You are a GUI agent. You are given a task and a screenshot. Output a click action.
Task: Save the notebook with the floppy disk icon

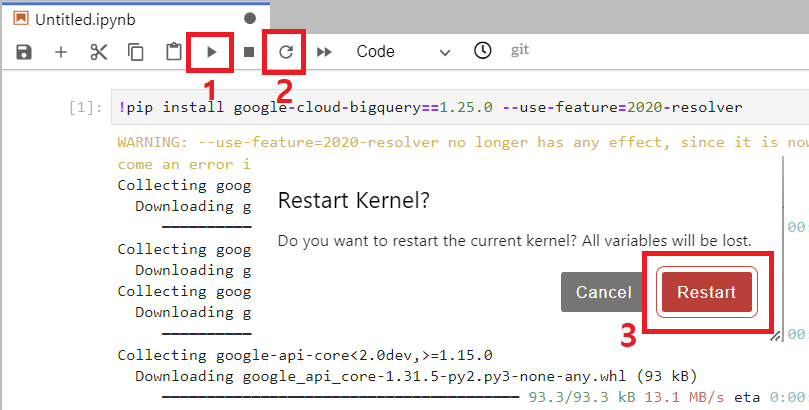[x=24, y=52]
